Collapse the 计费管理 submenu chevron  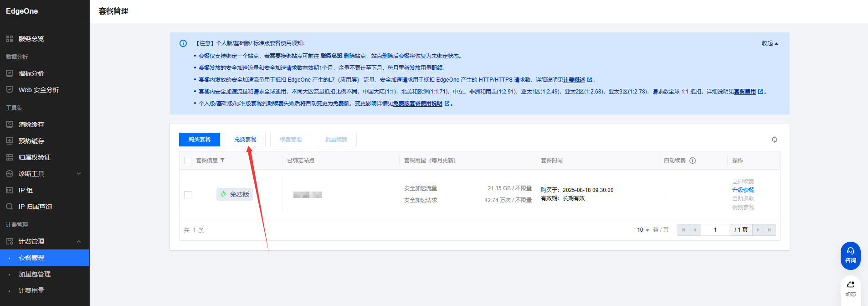pyautogui.click(x=79, y=241)
